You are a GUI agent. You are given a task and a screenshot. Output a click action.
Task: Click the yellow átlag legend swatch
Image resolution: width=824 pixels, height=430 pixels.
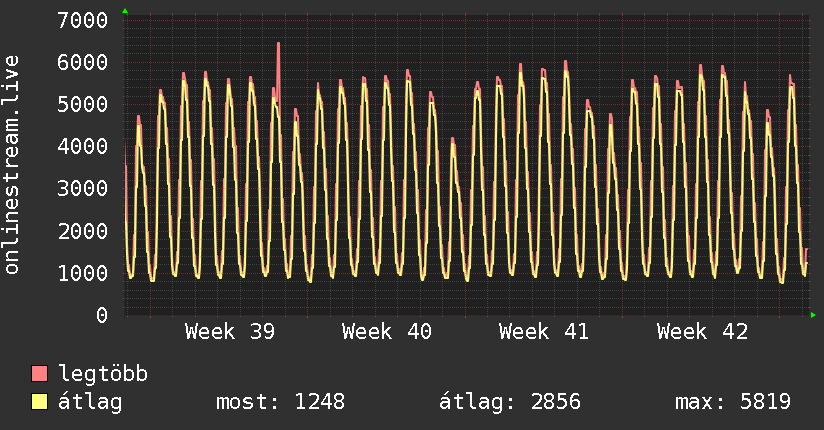click(x=39, y=402)
